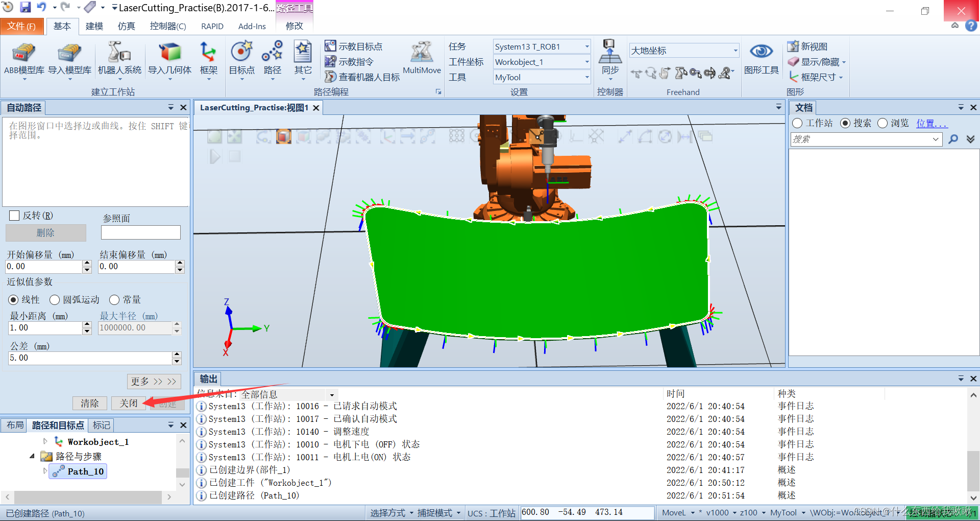
Task: Click 示教目标点 teach target
Action: point(354,46)
